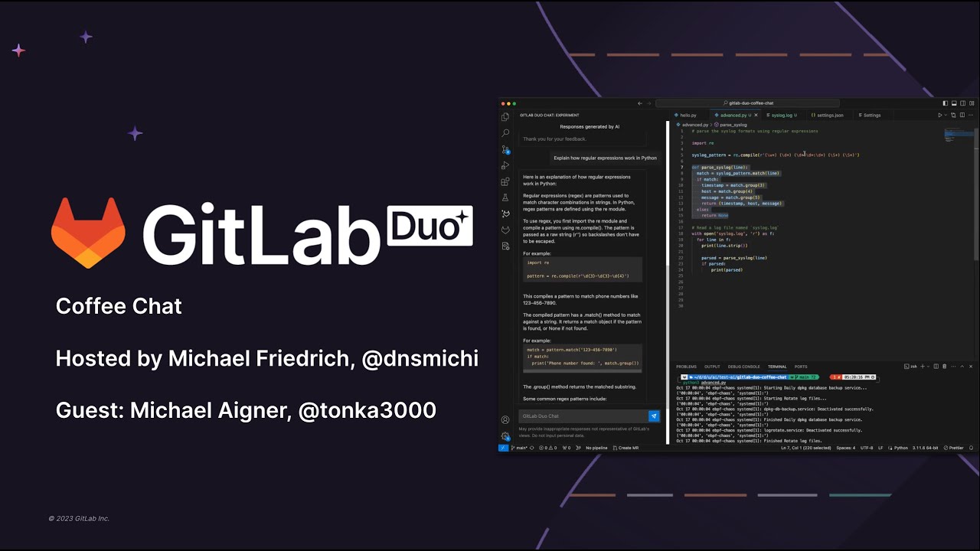Image resolution: width=980 pixels, height=551 pixels.
Task: Close the terminal panel
Action: [x=971, y=367]
